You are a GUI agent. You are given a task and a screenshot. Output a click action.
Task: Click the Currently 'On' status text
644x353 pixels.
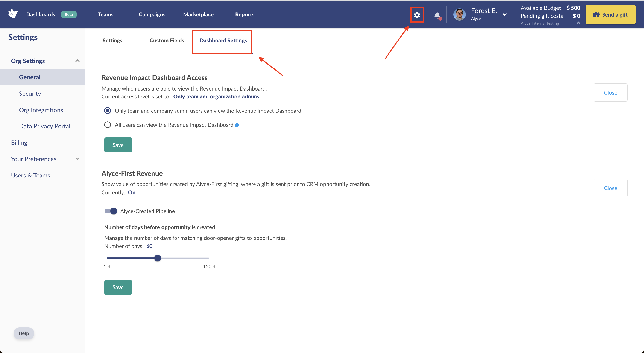(132, 192)
